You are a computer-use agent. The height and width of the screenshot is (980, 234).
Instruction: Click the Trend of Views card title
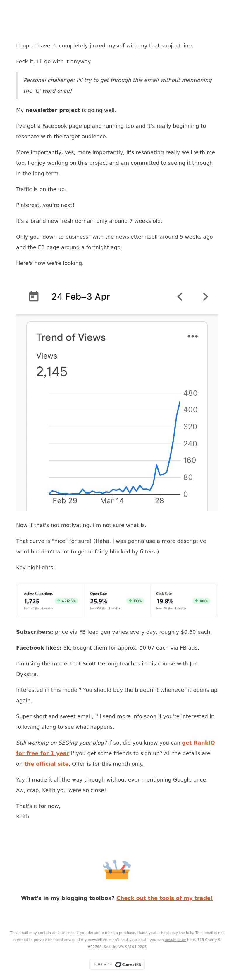(x=71, y=337)
